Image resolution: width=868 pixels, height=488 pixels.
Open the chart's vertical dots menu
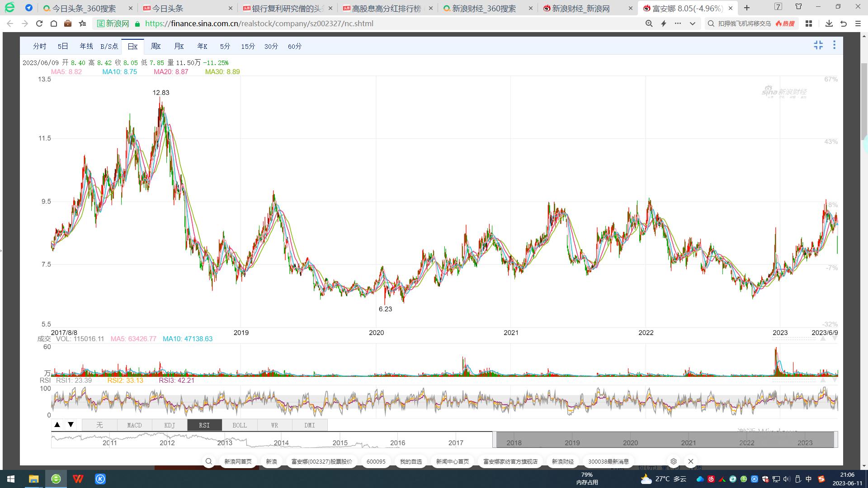tap(834, 45)
